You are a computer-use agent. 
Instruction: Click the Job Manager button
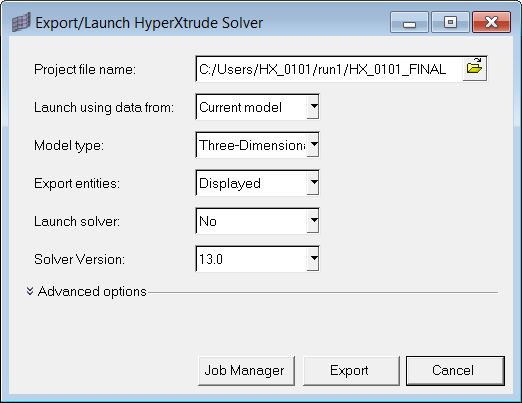tap(246, 371)
